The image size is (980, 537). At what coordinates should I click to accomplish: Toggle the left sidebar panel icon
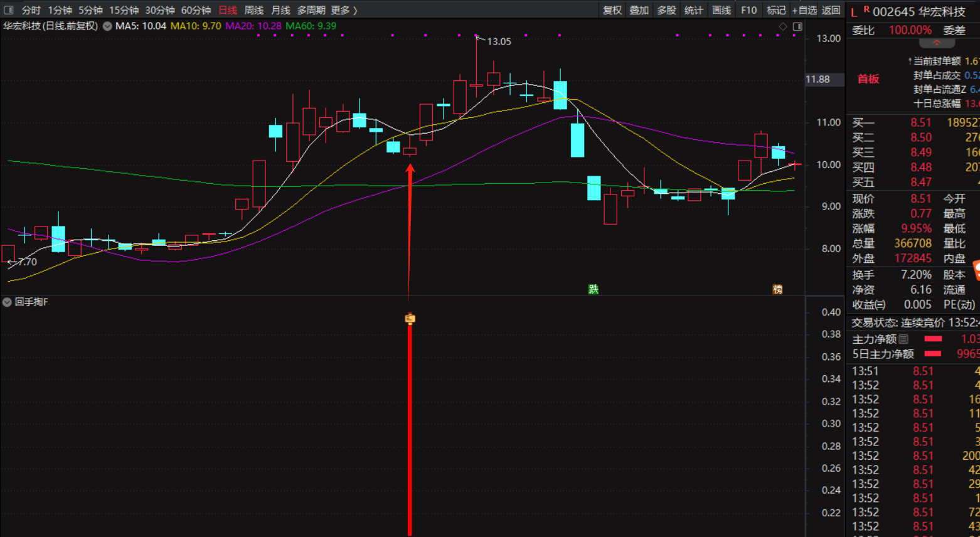pos(9,10)
